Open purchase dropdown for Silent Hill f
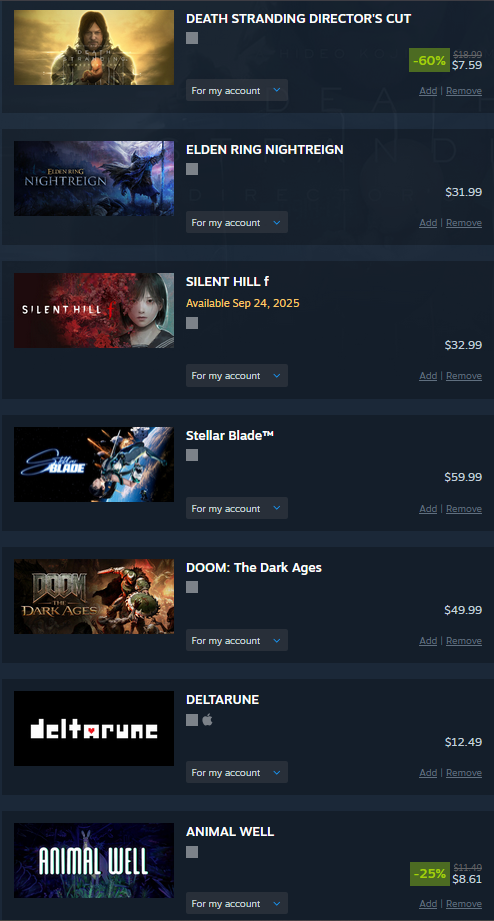The width and height of the screenshot is (494, 921). click(237, 375)
